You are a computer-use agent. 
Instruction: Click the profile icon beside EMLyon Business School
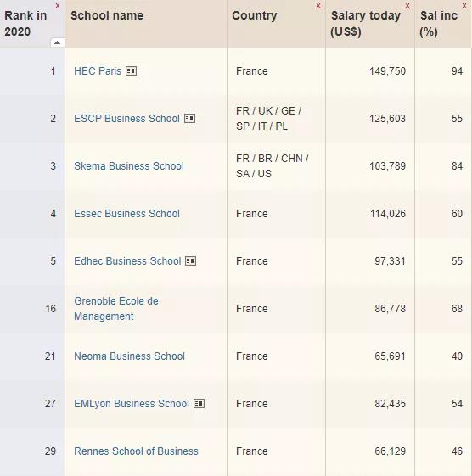[199, 404]
